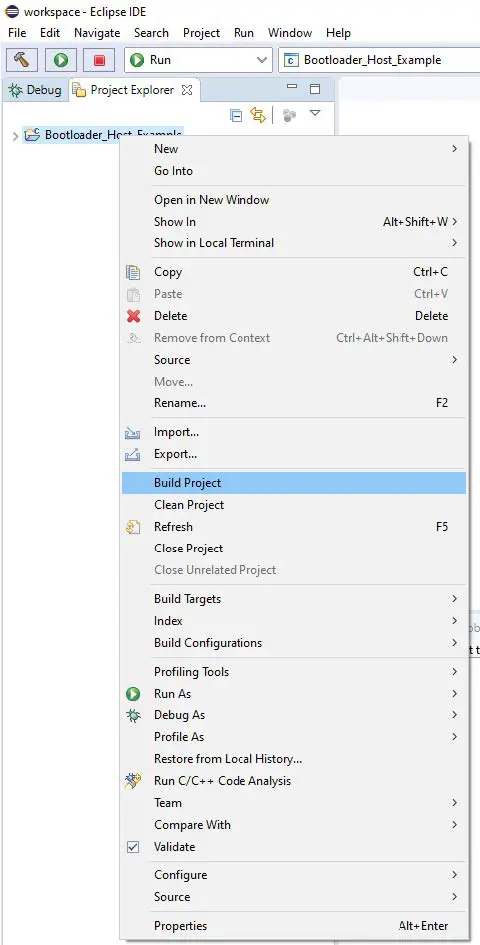The image size is (480, 945).
Task: Open the Window menu
Action: pos(290,33)
